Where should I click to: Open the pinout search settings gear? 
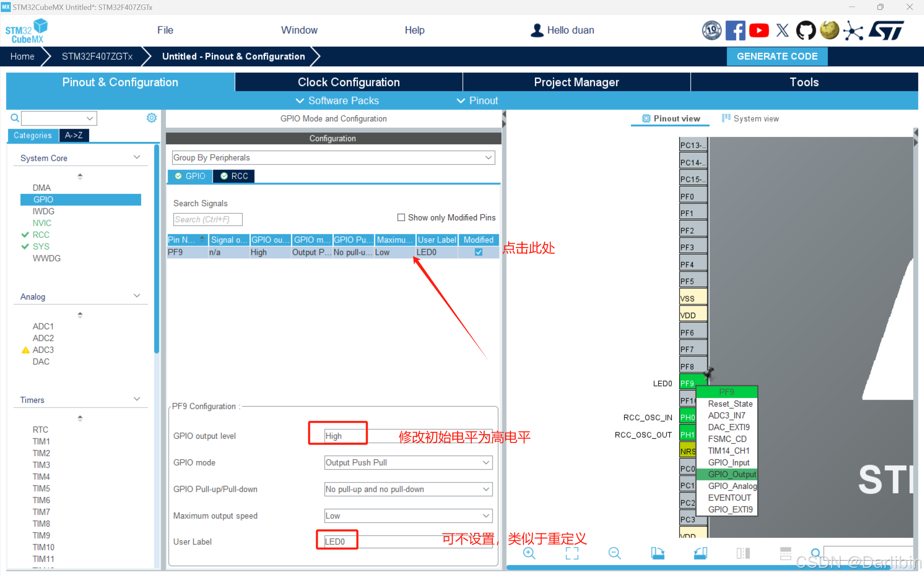tap(151, 118)
